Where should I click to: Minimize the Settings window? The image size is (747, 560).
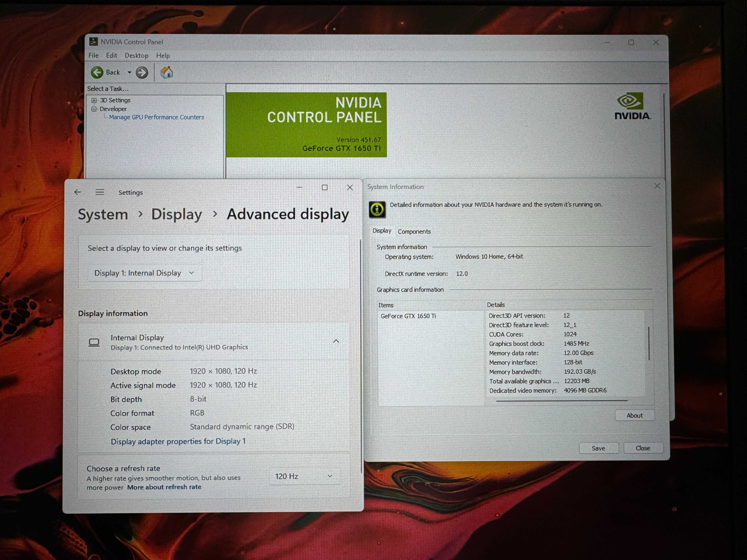(x=299, y=187)
